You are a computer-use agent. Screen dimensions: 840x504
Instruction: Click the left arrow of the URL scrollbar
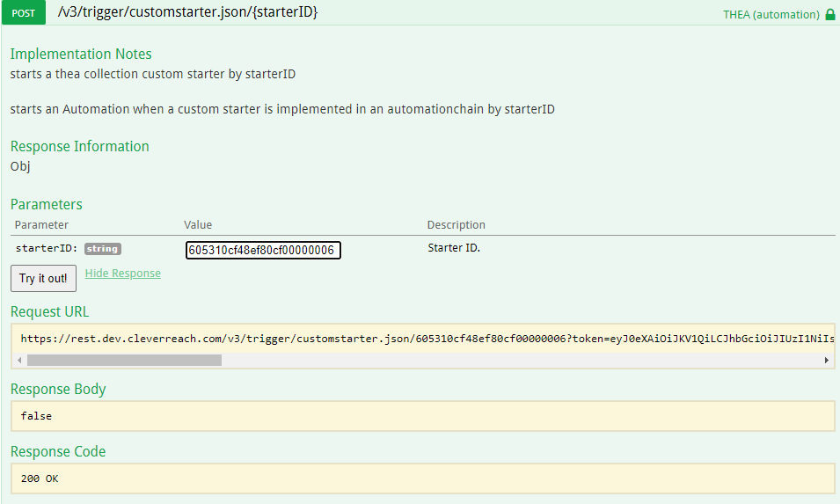pos(20,361)
